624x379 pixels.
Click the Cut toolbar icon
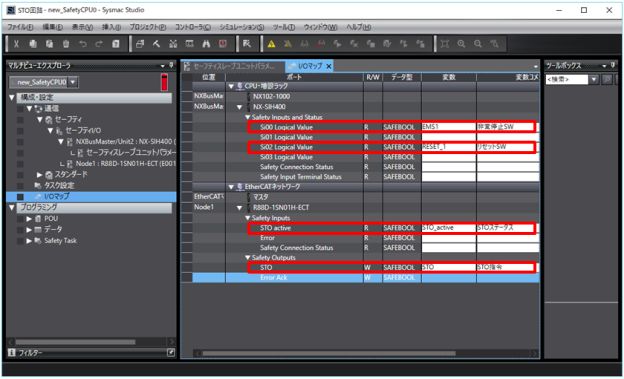pyautogui.click(x=16, y=44)
